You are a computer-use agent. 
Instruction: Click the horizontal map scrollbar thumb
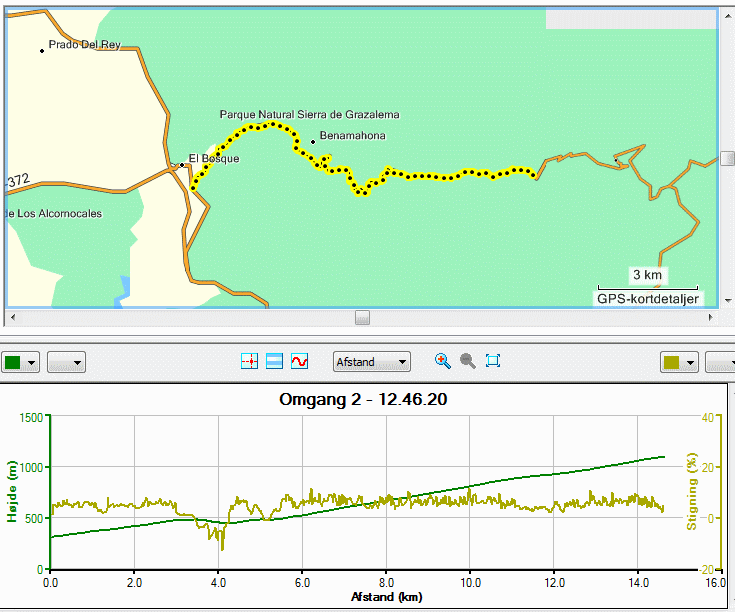click(x=362, y=317)
